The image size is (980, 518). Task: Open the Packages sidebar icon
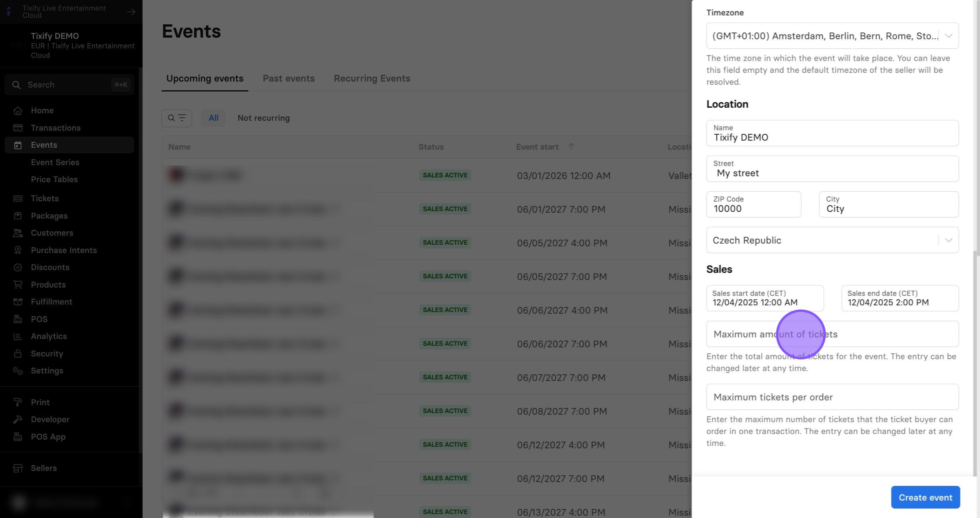[17, 216]
